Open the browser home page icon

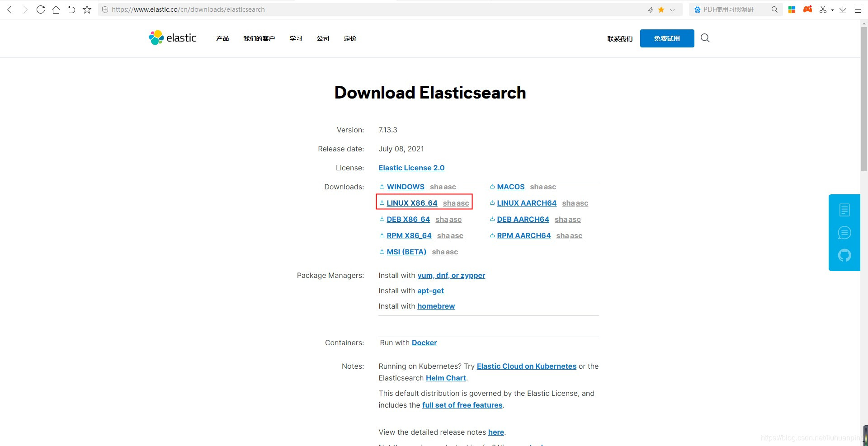[x=56, y=9]
